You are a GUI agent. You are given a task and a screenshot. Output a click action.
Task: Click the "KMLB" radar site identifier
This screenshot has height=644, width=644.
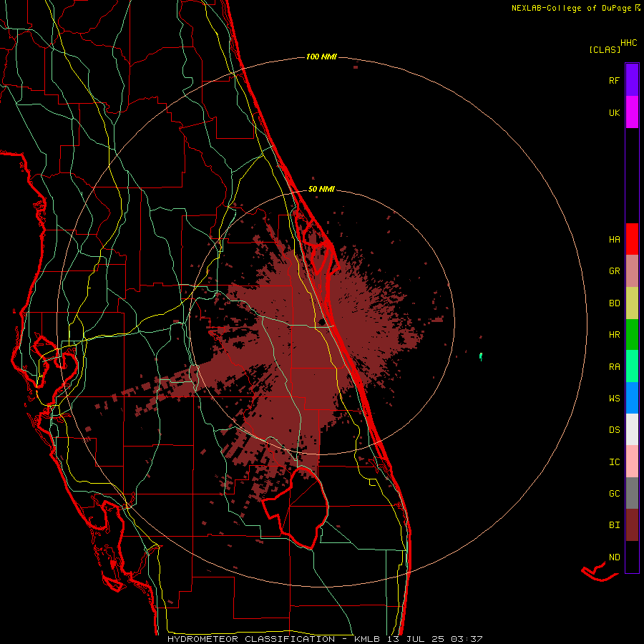tap(366, 639)
